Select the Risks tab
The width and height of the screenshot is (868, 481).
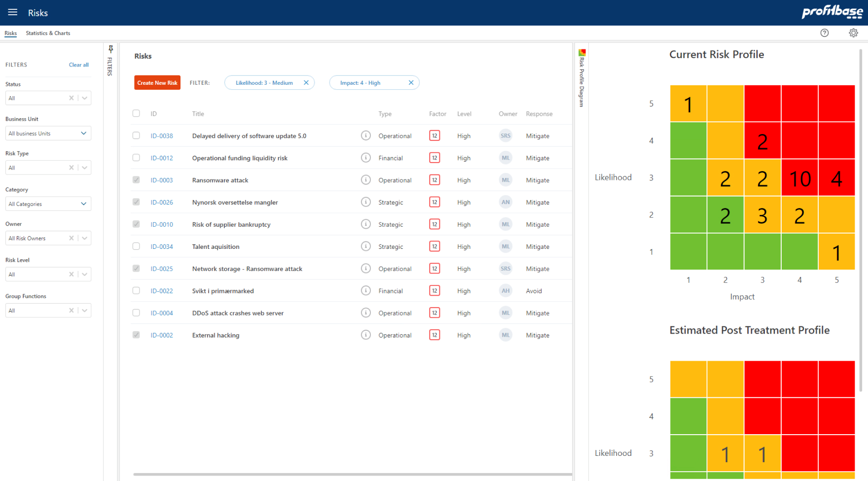click(10, 33)
